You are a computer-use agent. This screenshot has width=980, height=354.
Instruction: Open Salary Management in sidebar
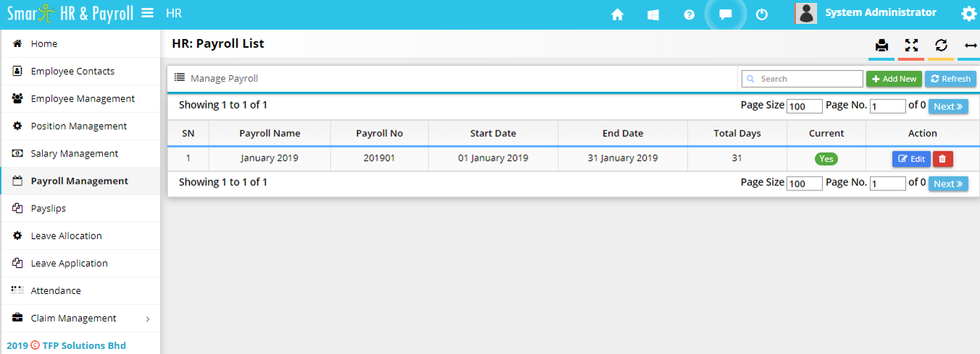(x=74, y=153)
